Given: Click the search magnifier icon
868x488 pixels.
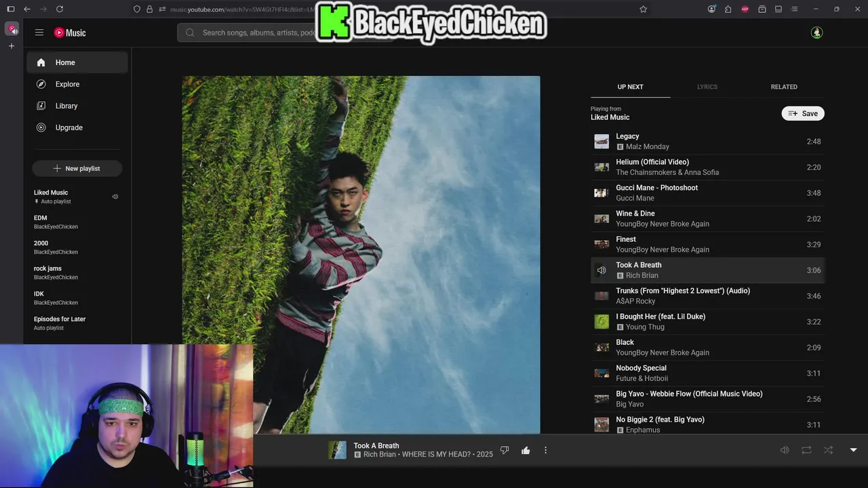Looking at the screenshot, I should point(190,33).
